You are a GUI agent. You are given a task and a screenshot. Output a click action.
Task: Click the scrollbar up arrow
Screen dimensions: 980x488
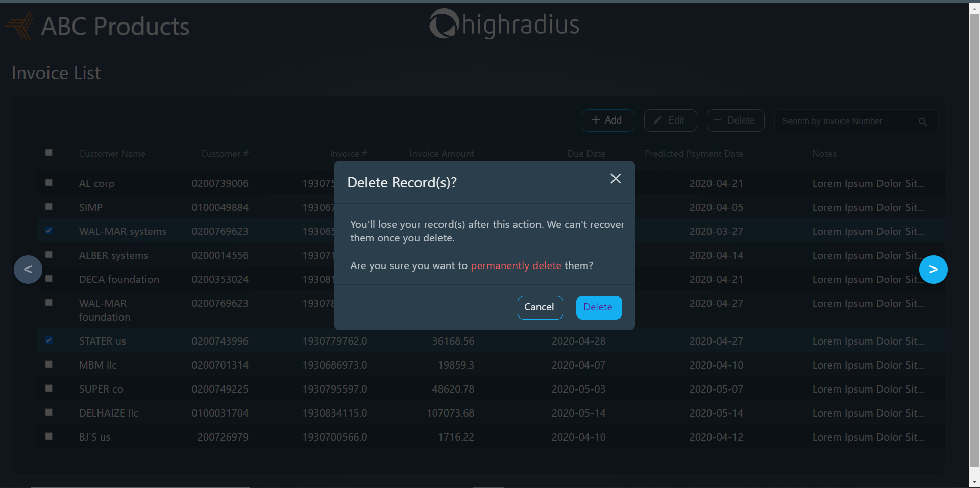(974, 8)
